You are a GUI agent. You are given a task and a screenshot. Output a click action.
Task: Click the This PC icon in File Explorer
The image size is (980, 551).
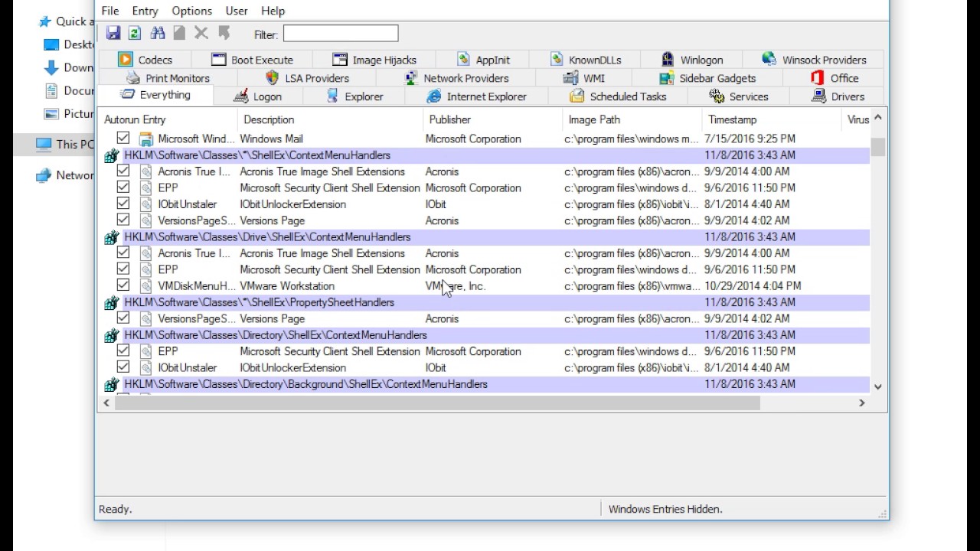click(44, 144)
